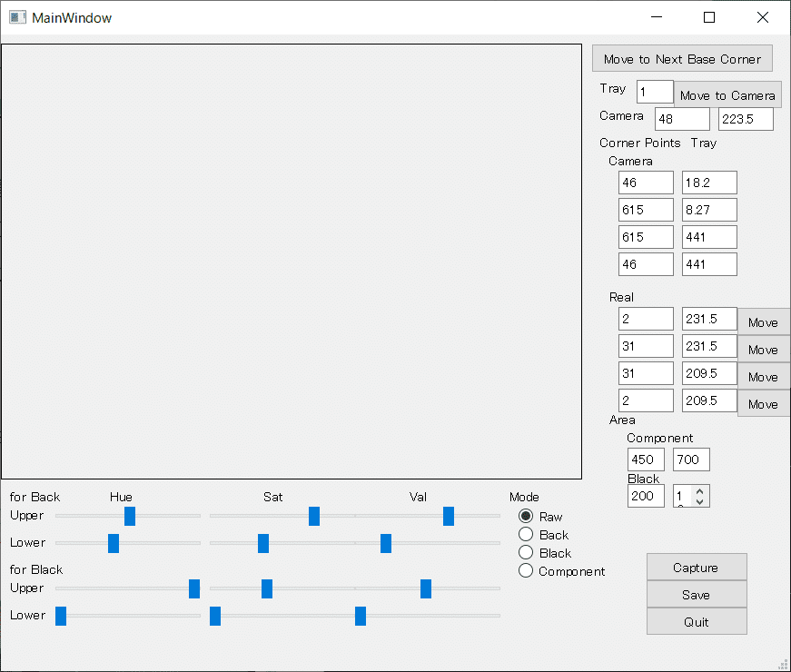The height and width of the screenshot is (672, 791).
Task: Click Move button for Real row 2, 231.5
Action: point(763,321)
